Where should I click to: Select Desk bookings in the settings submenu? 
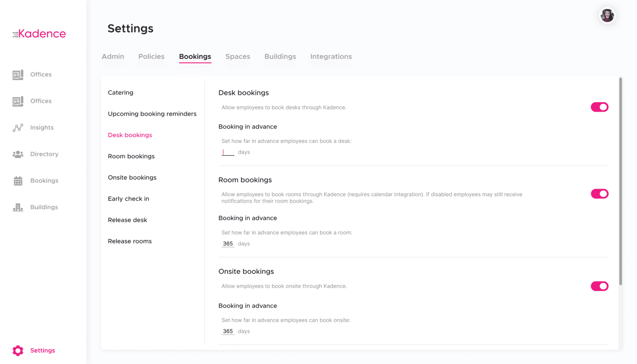coord(130,135)
